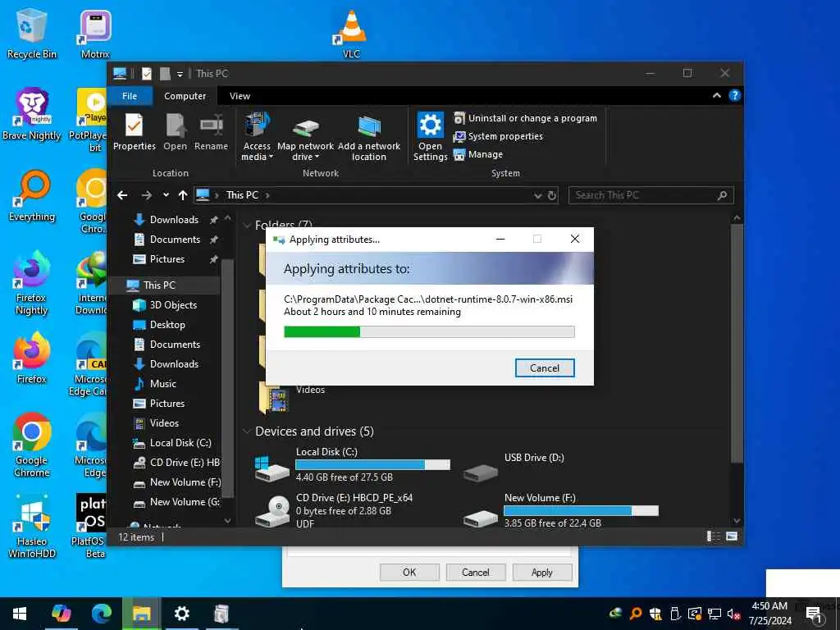
Task: Open the Quick Access Toolbar dropdown
Action: (180, 74)
